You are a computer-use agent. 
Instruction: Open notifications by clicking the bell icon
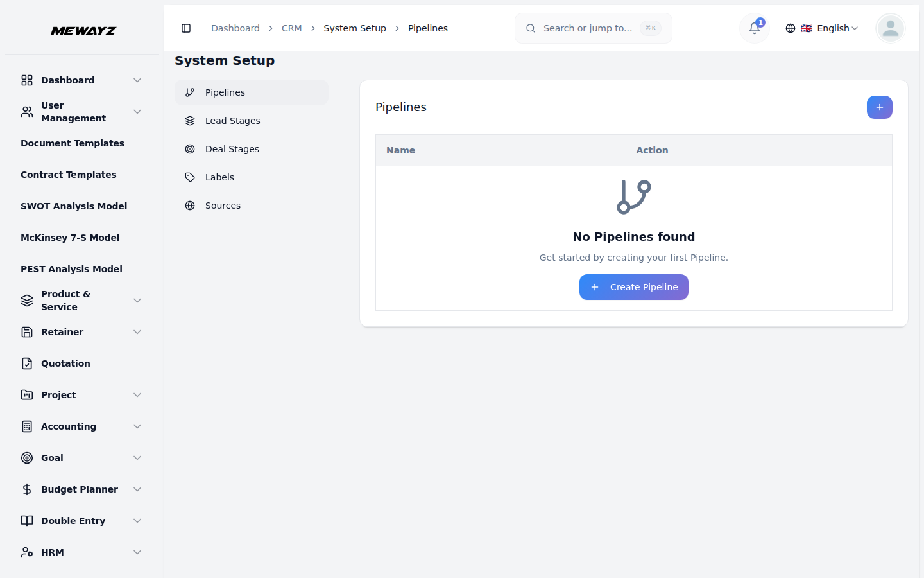[753, 28]
